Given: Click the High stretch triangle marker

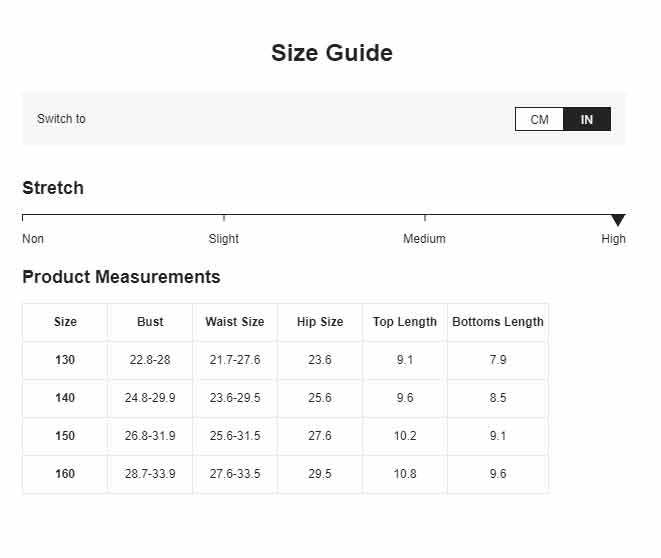Looking at the screenshot, I should click(618, 220).
